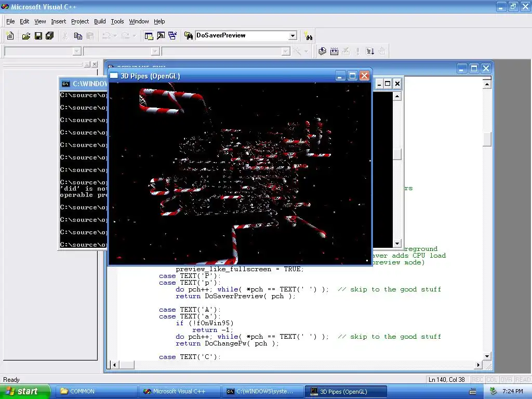Image resolution: width=532 pixels, height=399 pixels.
Task: Click the keyboard icon in system tray
Action: pos(473,392)
